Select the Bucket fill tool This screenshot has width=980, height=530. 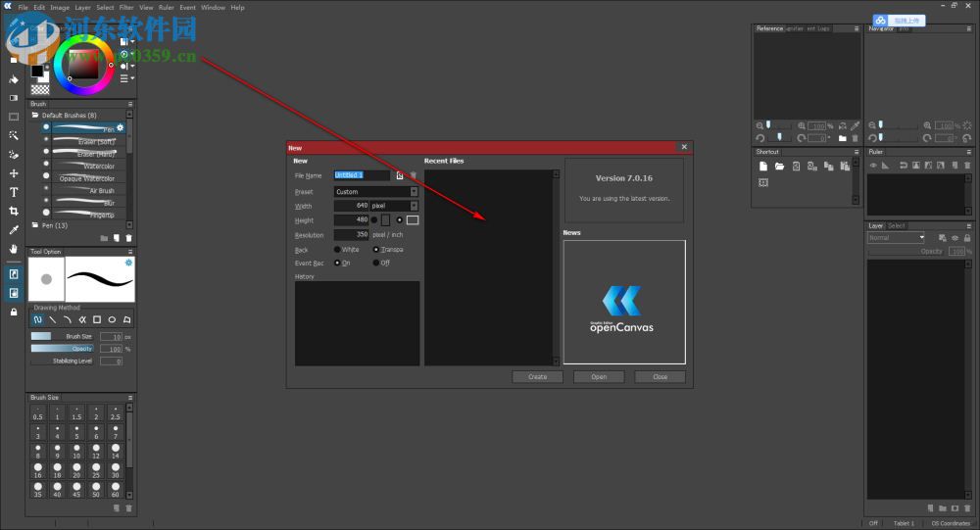point(14,79)
